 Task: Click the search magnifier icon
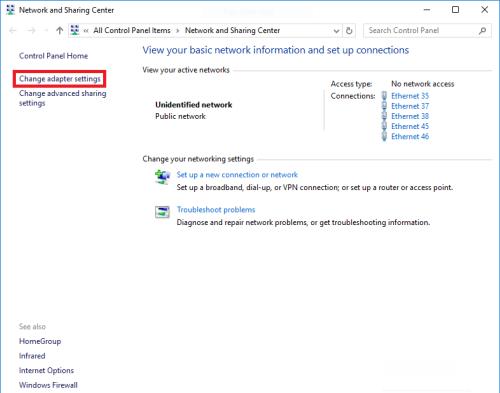pos(482,31)
